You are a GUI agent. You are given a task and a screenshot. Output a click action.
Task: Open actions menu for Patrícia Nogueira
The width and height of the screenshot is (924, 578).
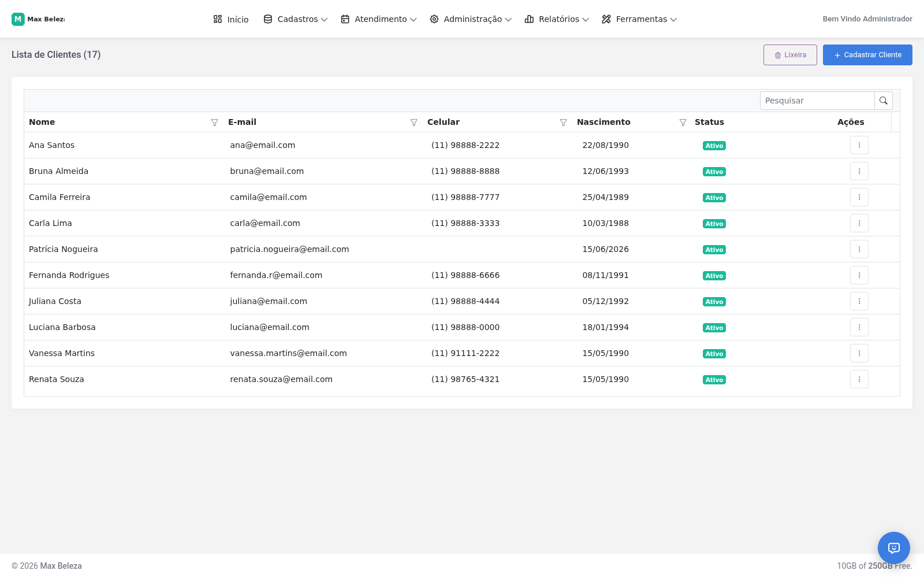tap(859, 249)
